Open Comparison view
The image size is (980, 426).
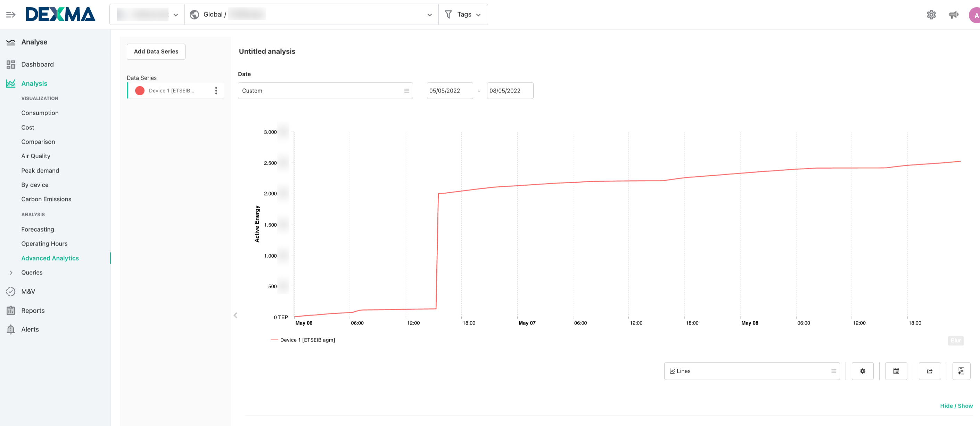(38, 142)
